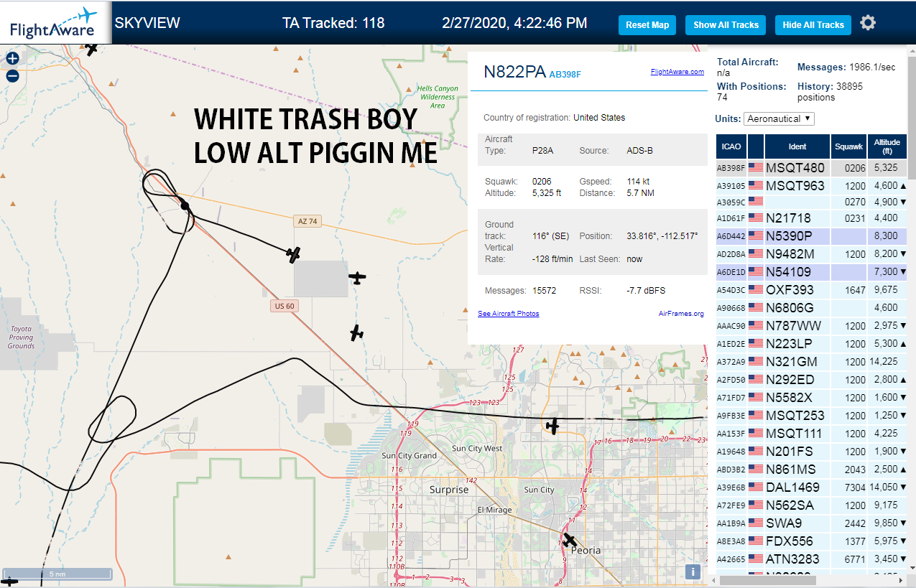
Task: Select the N321GM aircraft row
Action: [x=812, y=362]
